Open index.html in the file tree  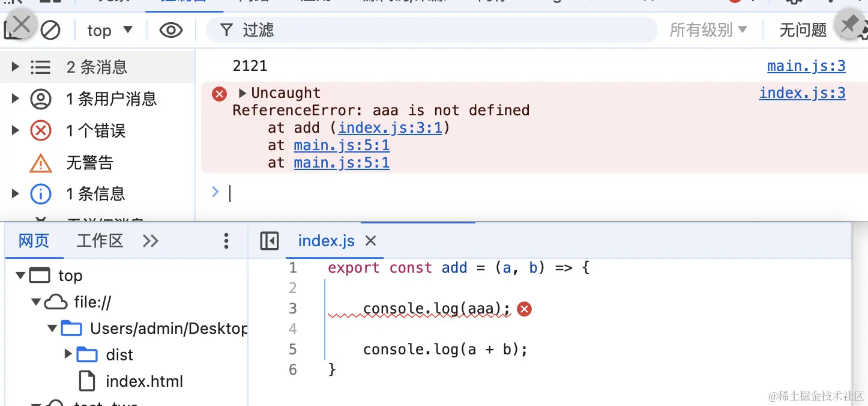click(x=144, y=381)
